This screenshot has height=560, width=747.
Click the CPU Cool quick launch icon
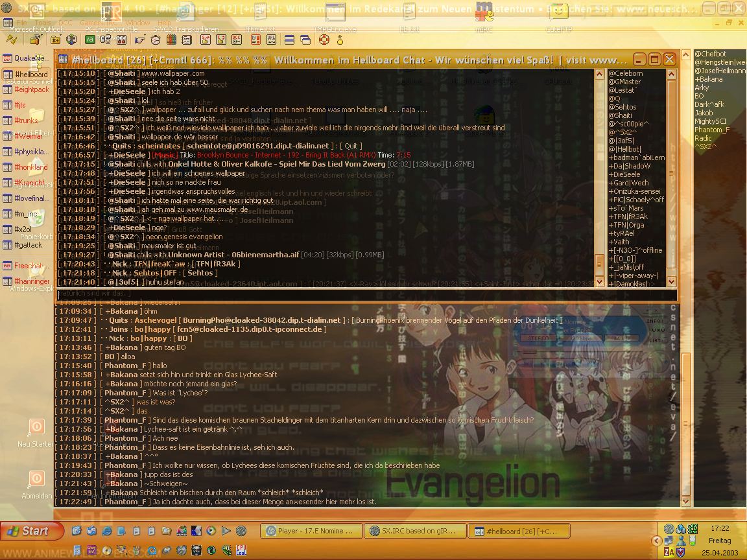pos(241,550)
